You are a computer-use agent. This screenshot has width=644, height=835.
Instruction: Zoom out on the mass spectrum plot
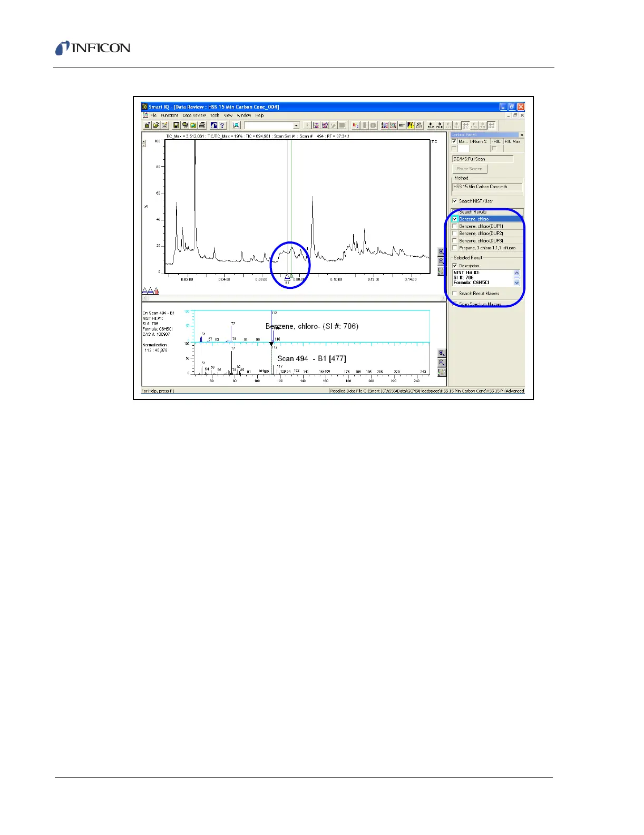click(442, 363)
